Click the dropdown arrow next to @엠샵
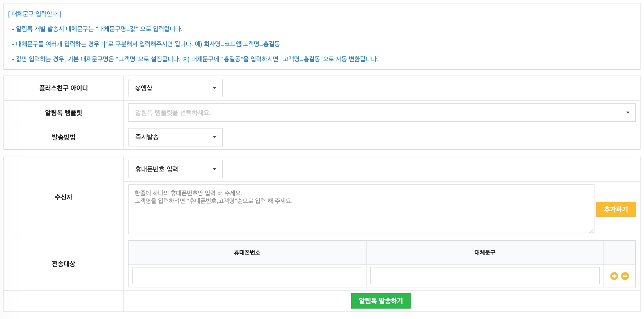Image resolution: width=644 pixels, height=319 pixels. [x=215, y=88]
